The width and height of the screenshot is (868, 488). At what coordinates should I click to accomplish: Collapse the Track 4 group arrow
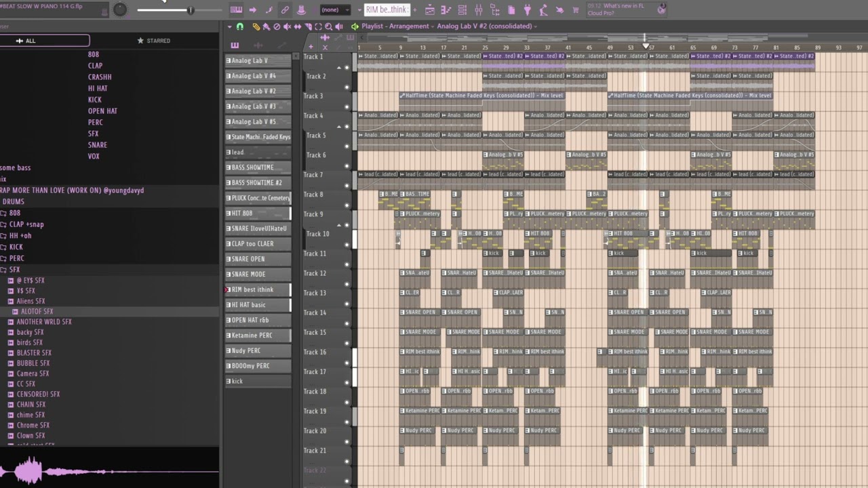(339, 126)
